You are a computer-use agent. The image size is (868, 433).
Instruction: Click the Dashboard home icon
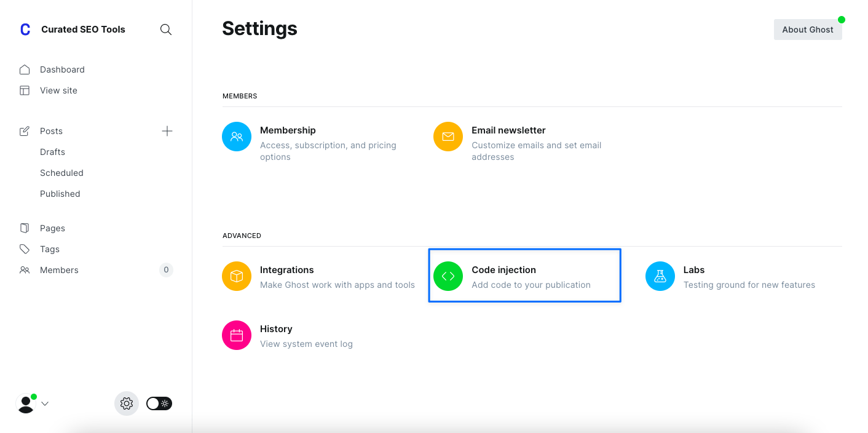point(25,70)
